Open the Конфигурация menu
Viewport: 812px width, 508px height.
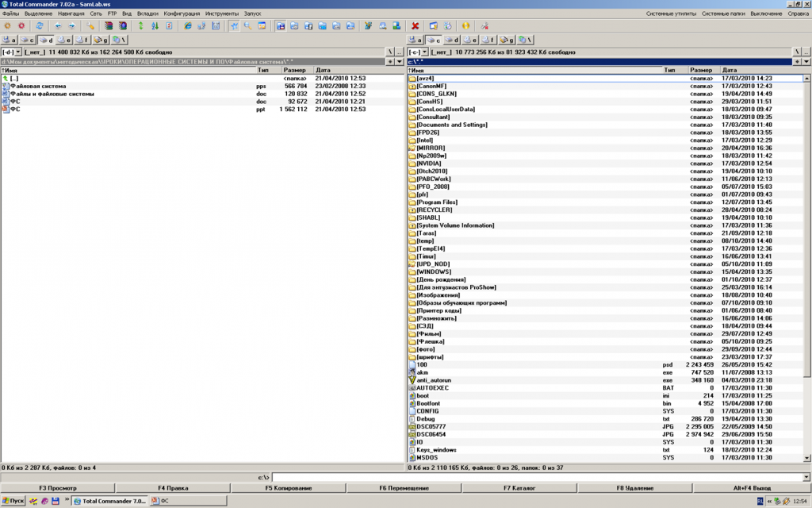tap(182, 13)
